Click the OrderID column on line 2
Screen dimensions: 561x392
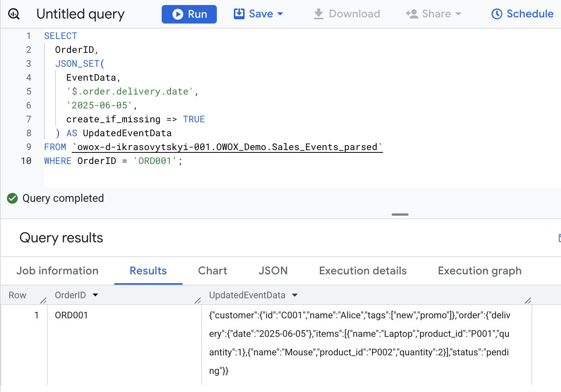[x=74, y=50]
